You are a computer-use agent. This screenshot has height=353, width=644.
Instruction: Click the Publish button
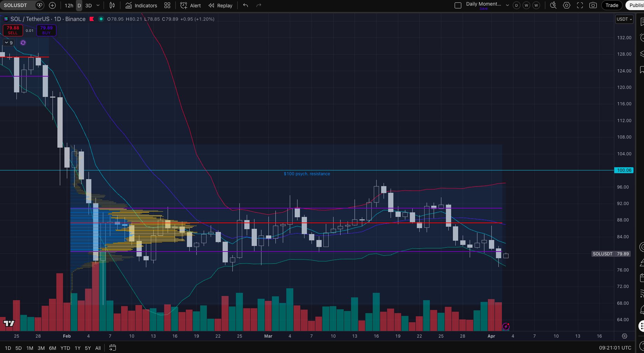coord(635,5)
